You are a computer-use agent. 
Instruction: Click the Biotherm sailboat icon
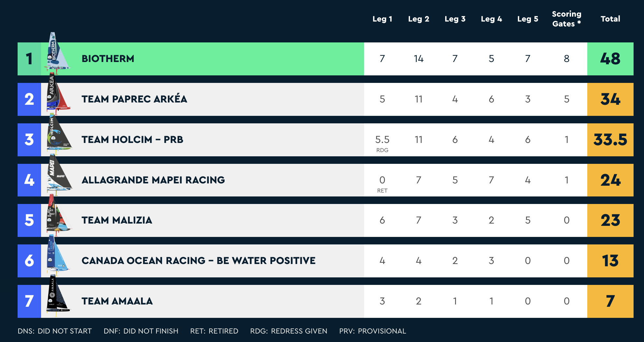click(x=57, y=52)
